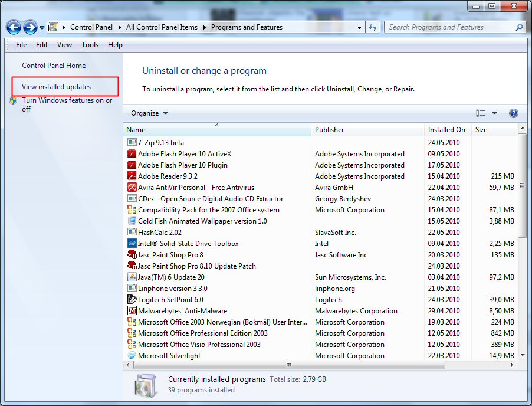This screenshot has height=406, width=532.
Task: Select Gold Fish Animated Wallpaper icon
Action: [132, 221]
